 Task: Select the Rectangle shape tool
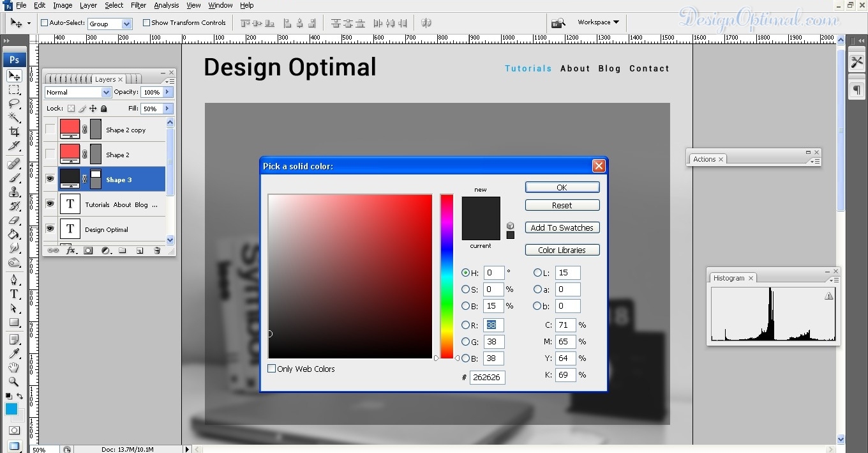click(14, 322)
